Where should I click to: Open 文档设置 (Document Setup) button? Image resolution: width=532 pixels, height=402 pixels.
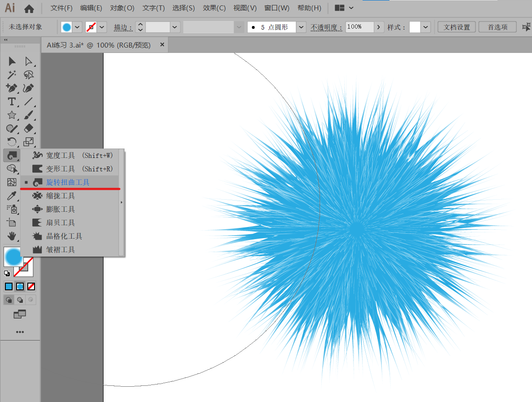click(x=457, y=27)
